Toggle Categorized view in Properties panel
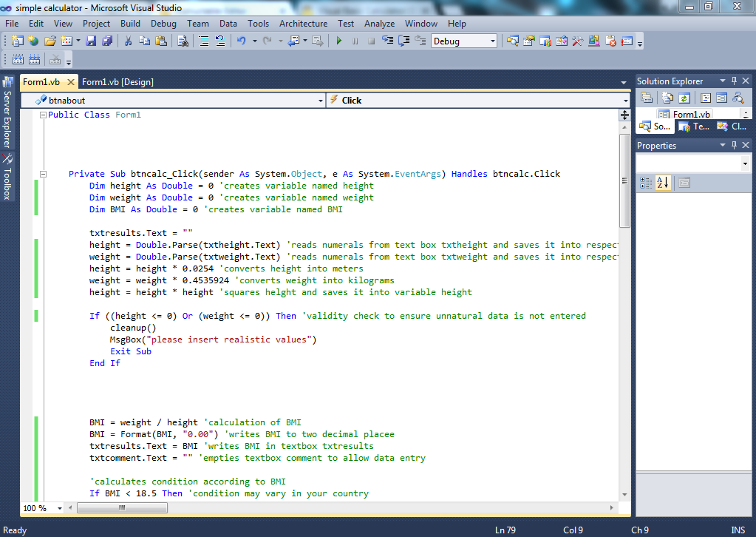This screenshot has height=537, width=756. 645,183
